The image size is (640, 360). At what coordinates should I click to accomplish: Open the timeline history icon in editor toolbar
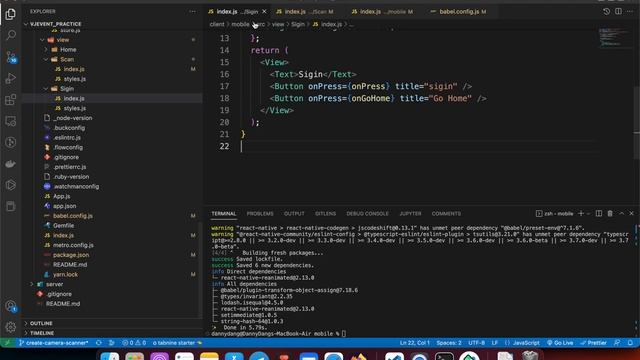pos(607,11)
